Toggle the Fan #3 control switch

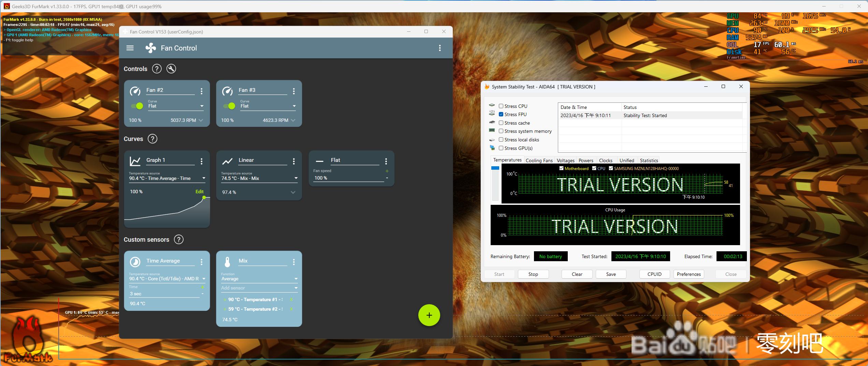click(229, 106)
